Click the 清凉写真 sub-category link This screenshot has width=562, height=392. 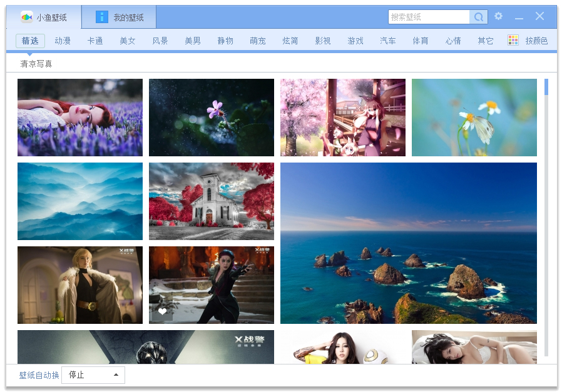coord(36,64)
